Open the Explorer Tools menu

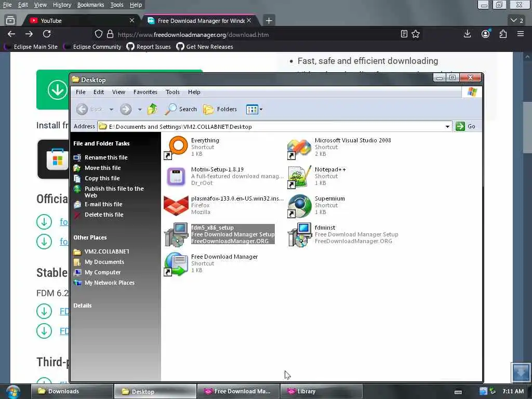(172, 92)
